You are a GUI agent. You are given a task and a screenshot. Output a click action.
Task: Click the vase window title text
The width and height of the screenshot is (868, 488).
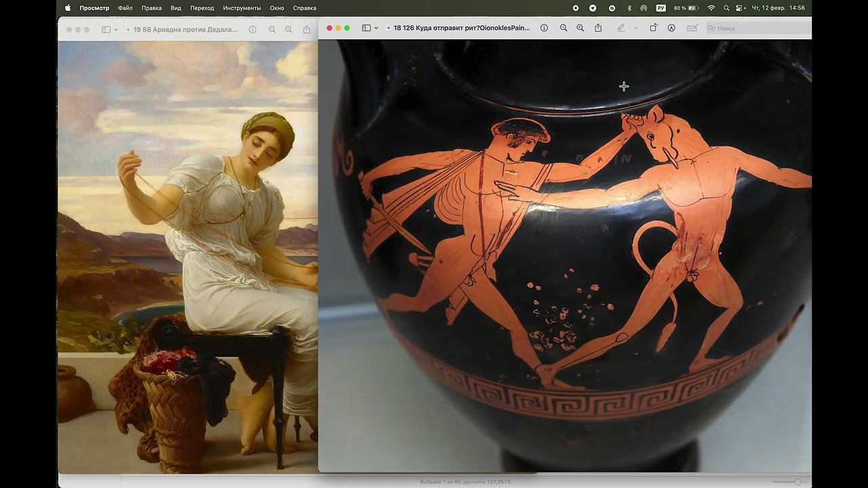coord(462,28)
